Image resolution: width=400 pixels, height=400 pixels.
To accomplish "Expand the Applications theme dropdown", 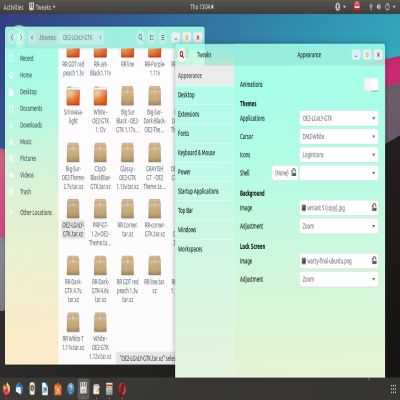I will pos(339,118).
